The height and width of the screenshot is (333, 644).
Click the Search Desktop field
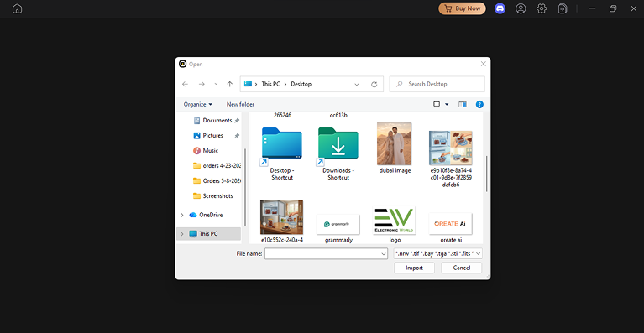pos(437,84)
